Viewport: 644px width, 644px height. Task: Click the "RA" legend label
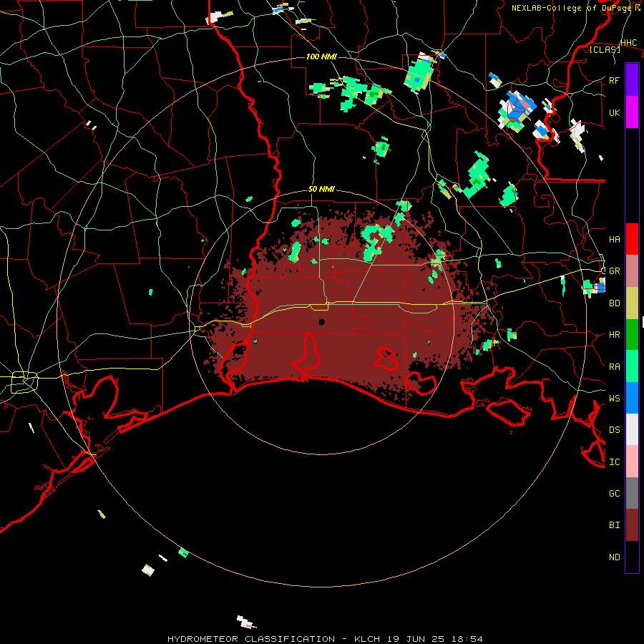614,367
